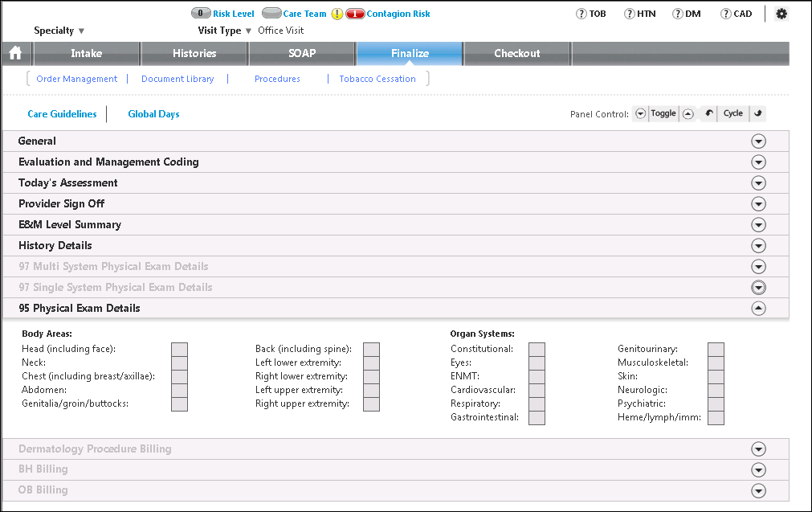Cycle panels backward with left curved arrow
This screenshot has width=812, height=512.
pos(709,113)
